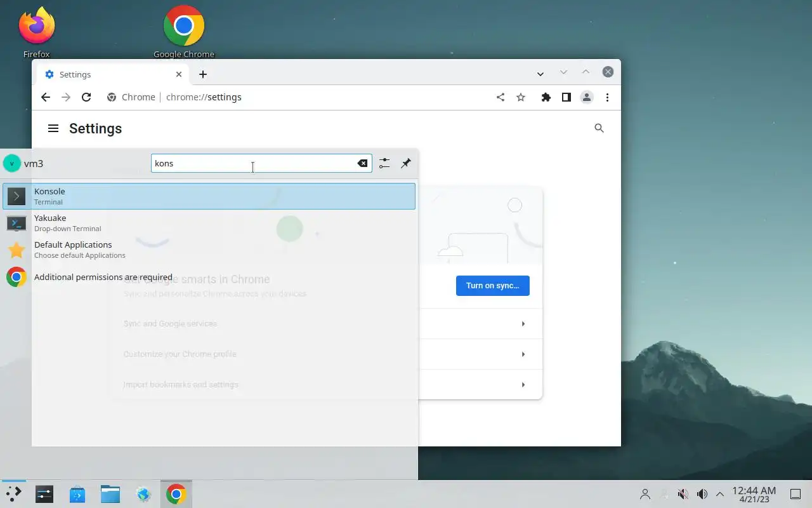Select the Yakuake drop-down terminal result

pyautogui.click(x=209, y=223)
